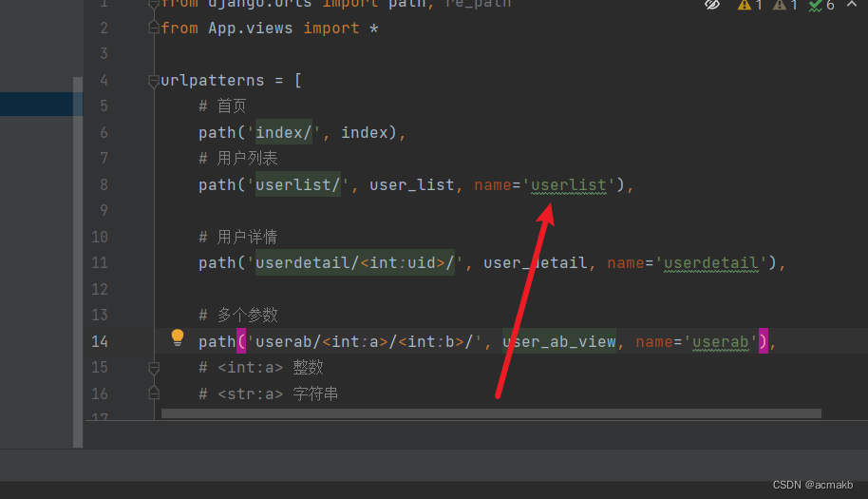
Task: Click line number 14 in the gutter
Action: pos(100,342)
